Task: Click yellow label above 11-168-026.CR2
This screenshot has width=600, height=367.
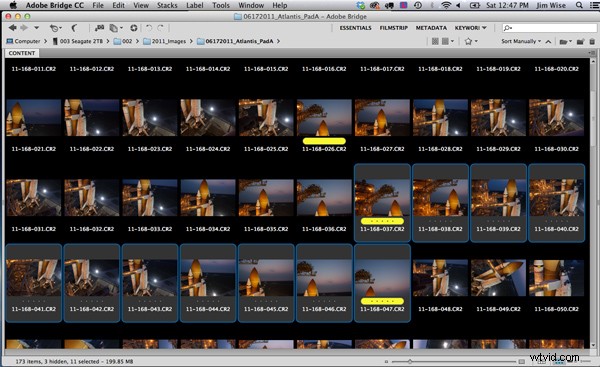Action: click(x=324, y=141)
